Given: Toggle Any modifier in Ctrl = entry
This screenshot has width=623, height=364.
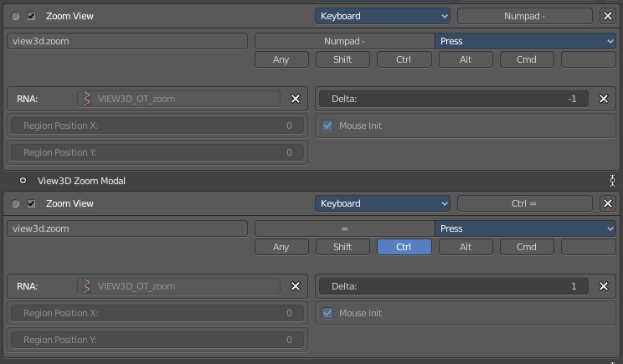Looking at the screenshot, I should 281,247.
